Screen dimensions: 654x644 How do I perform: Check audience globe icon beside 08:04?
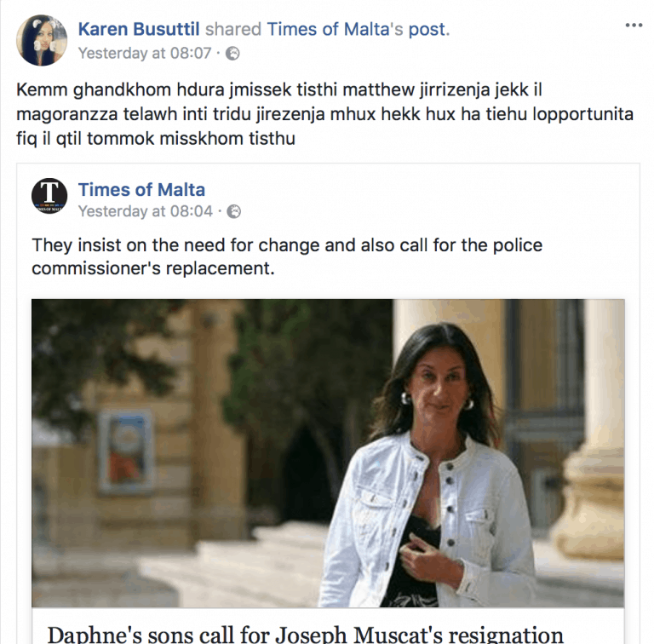pos(234,211)
